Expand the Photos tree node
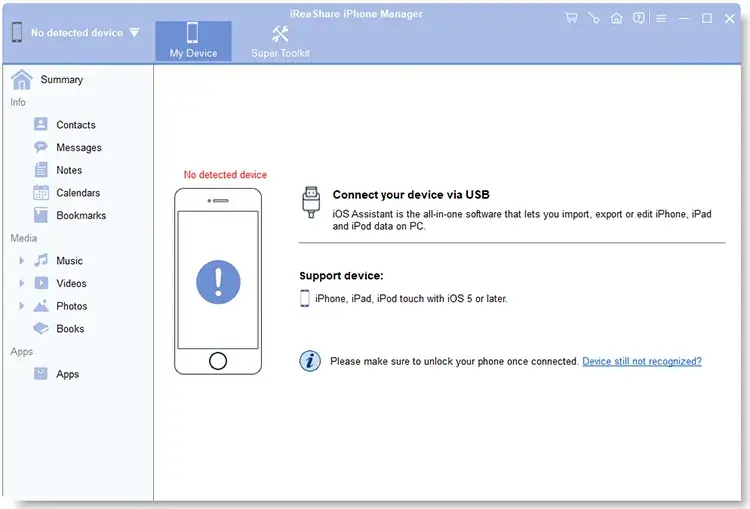The width and height of the screenshot is (750, 509). pos(22,306)
